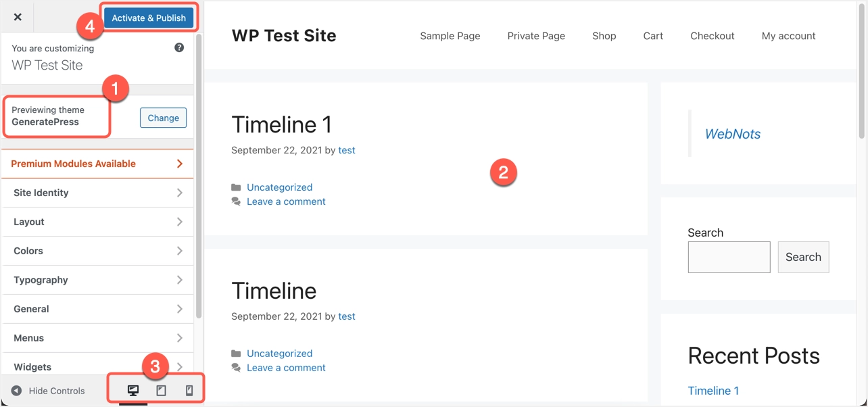Image resolution: width=868 pixels, height=407 pixels.
Task: Switch to desktop preview device icon
Action: pyautogui.click(x=133, y=391)
